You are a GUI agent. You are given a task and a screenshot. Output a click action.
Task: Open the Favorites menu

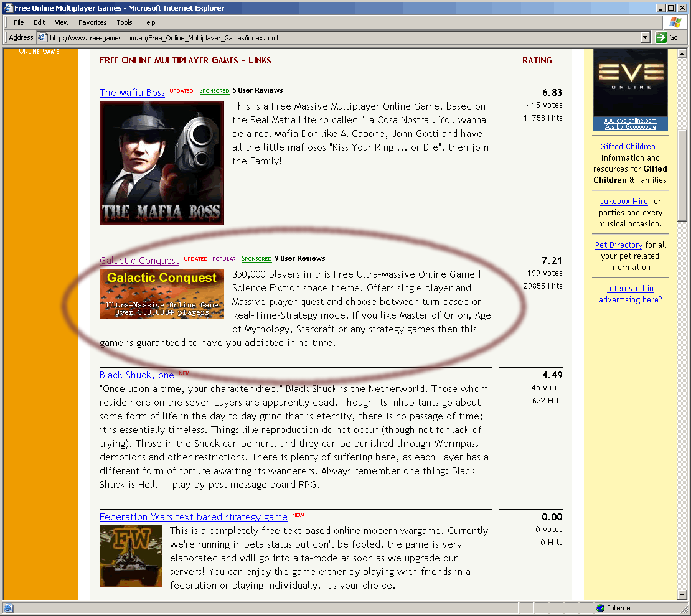coord(92,22)
